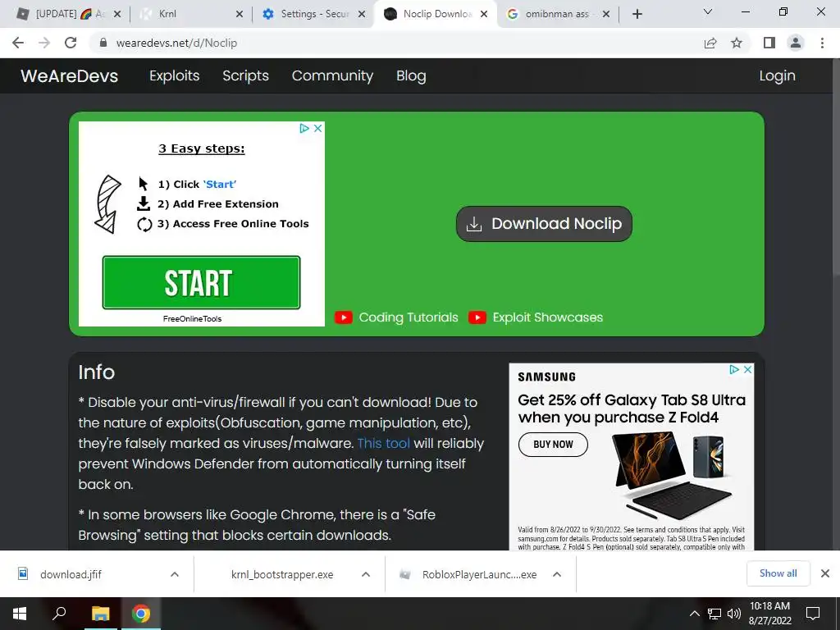Open the browser side panel
Screen dimensions: 840x630
(x=769, y=43)
